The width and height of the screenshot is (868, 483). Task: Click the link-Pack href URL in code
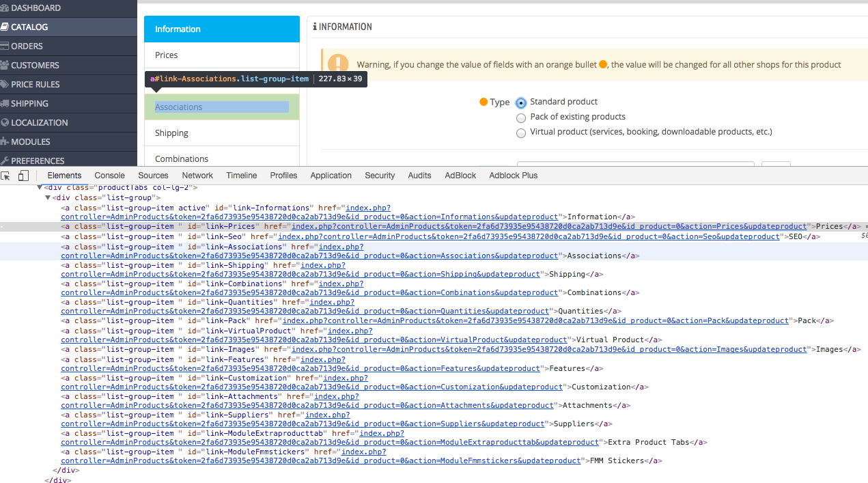[536, 321]
